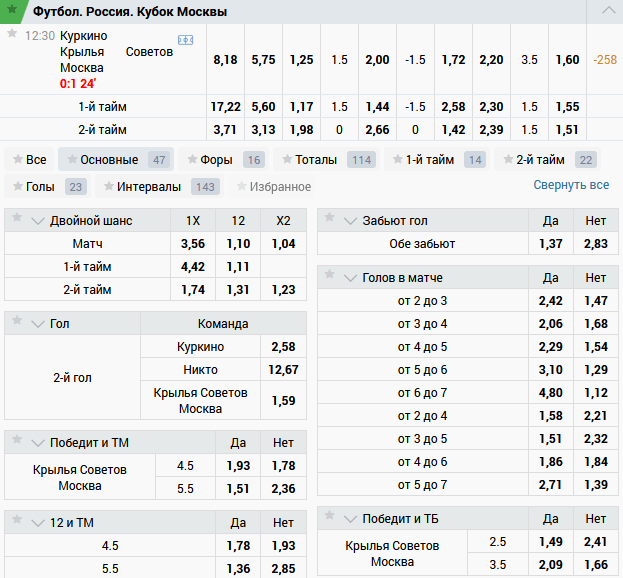Collapse the Кубок Москвы league section chevron
This screenshot has height=578, width=623.
[608, 11]
